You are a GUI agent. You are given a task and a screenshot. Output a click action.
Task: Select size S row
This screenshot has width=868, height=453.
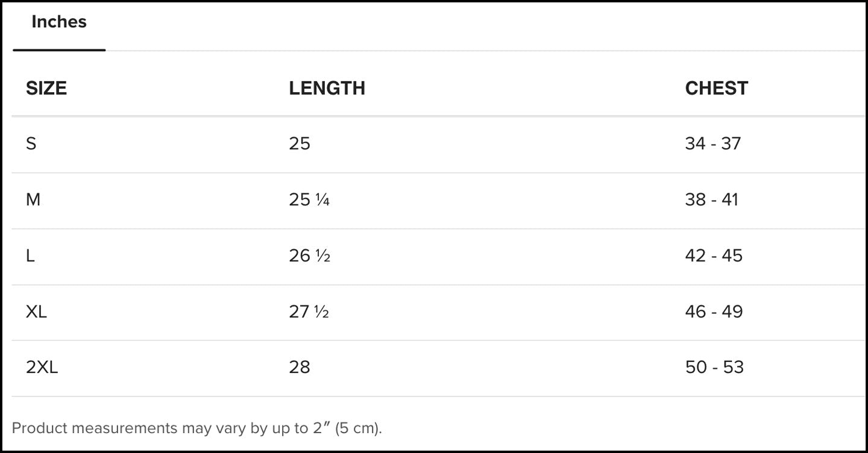click(32, 143)
